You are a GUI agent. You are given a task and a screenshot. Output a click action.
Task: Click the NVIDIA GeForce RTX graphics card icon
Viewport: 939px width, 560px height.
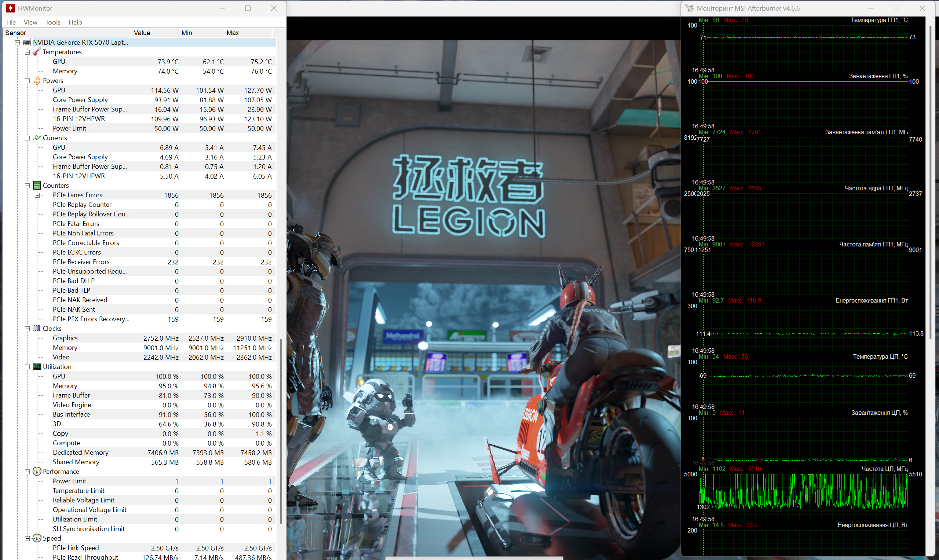[27, 42]
